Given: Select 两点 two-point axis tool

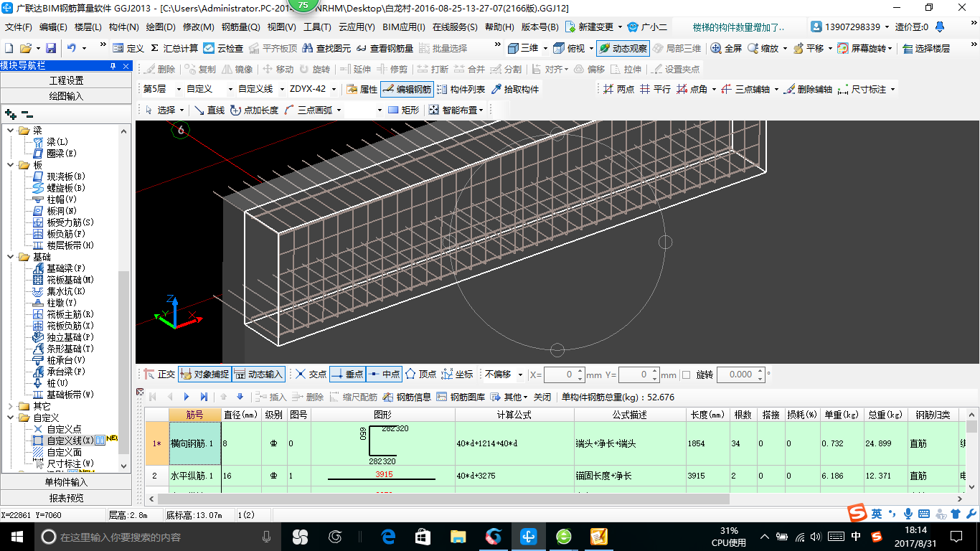Looking at the screenshot, I should 619,90.
